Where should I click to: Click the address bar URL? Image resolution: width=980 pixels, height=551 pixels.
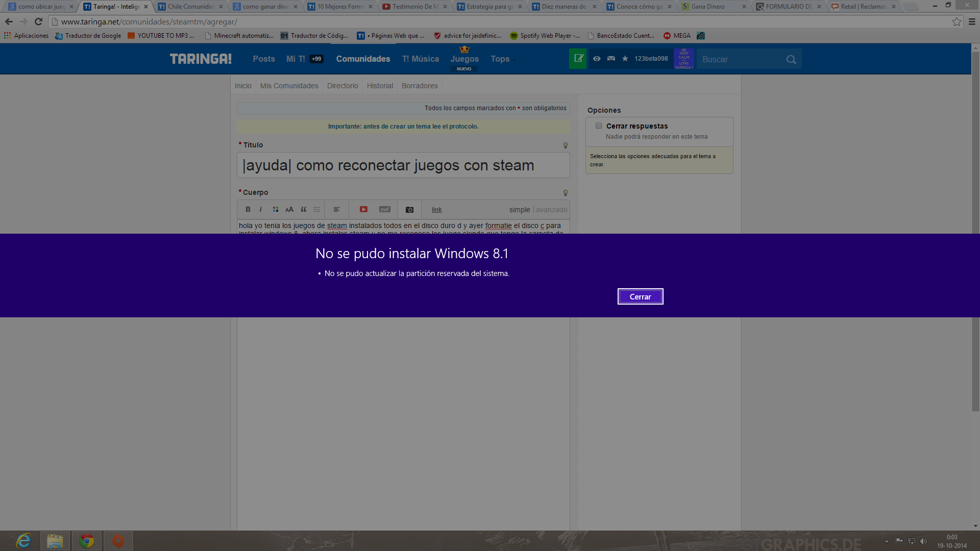pos(149,22)
